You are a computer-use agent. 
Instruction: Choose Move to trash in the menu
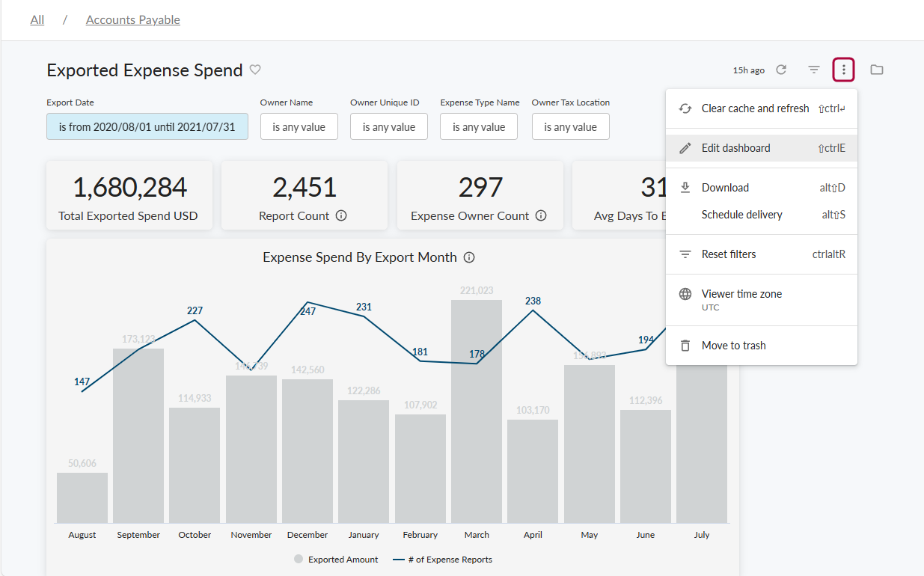(x=733, y=345)
